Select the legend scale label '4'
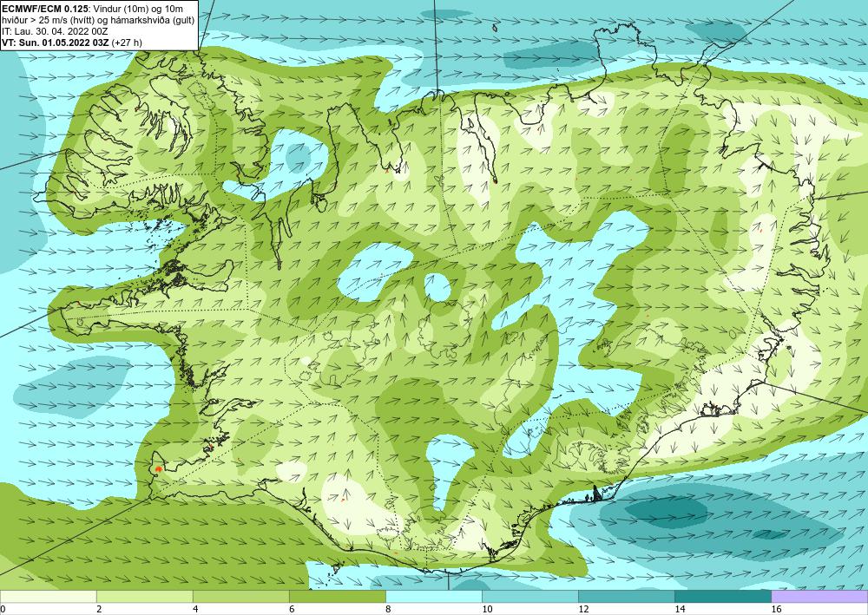The width and height of the screenshot is (868, 615). pos(195,610)
